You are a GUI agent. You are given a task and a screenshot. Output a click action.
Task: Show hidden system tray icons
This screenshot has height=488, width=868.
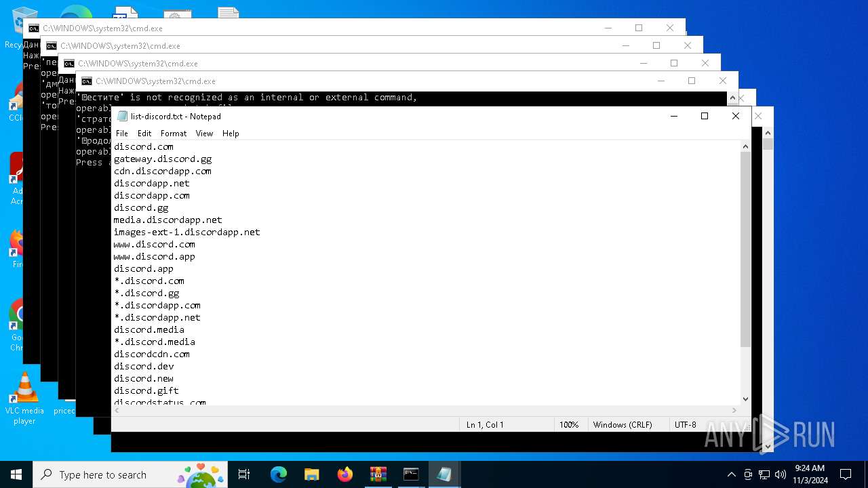tap(731, 474)
